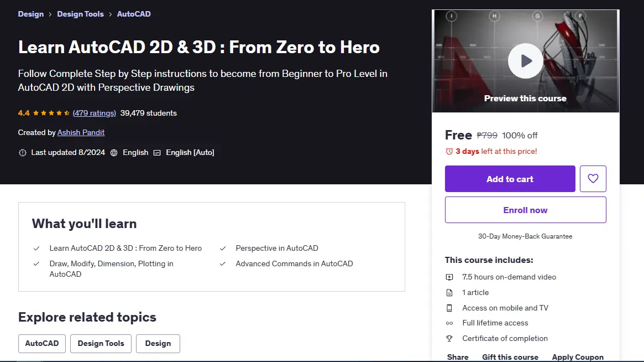Click the closed captions icon

[x=157, y=153]
